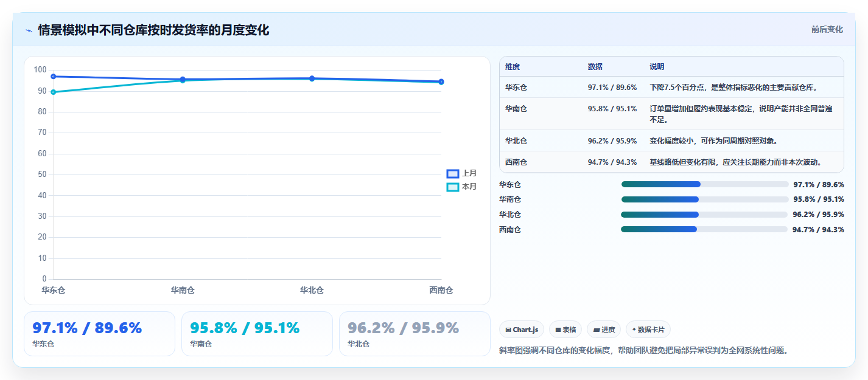
Task: Click the 变化幅度较小 description text
Action: (714, 141)
